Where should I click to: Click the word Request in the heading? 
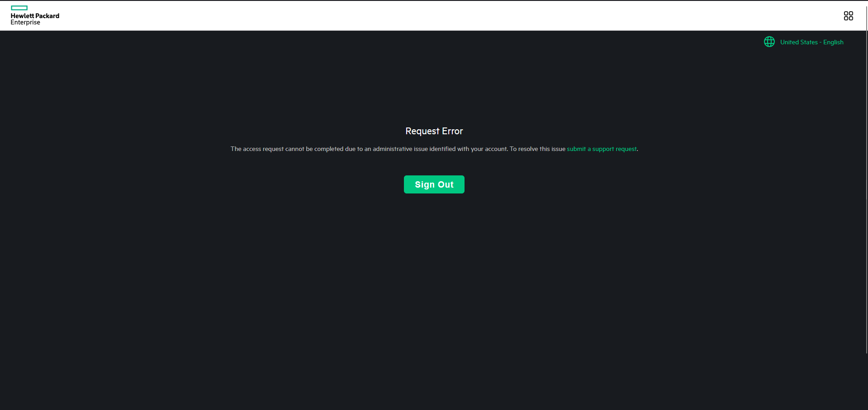coord(422,131)
